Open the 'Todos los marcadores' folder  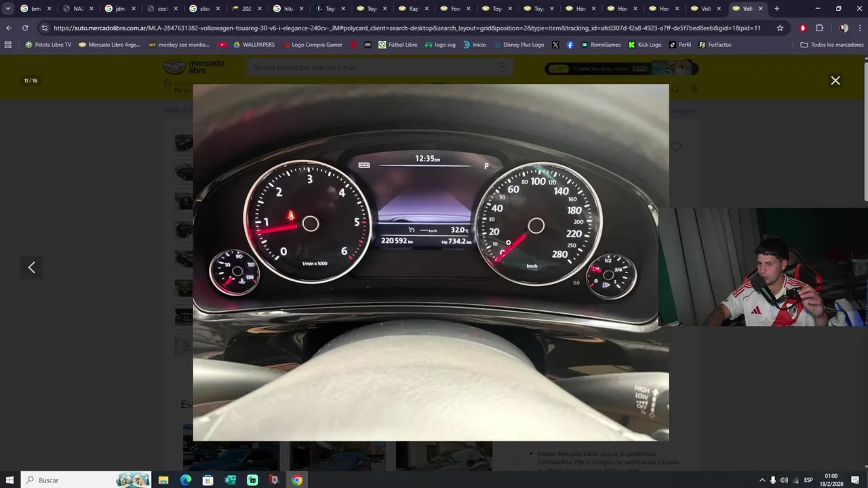(x=832, y=45)
